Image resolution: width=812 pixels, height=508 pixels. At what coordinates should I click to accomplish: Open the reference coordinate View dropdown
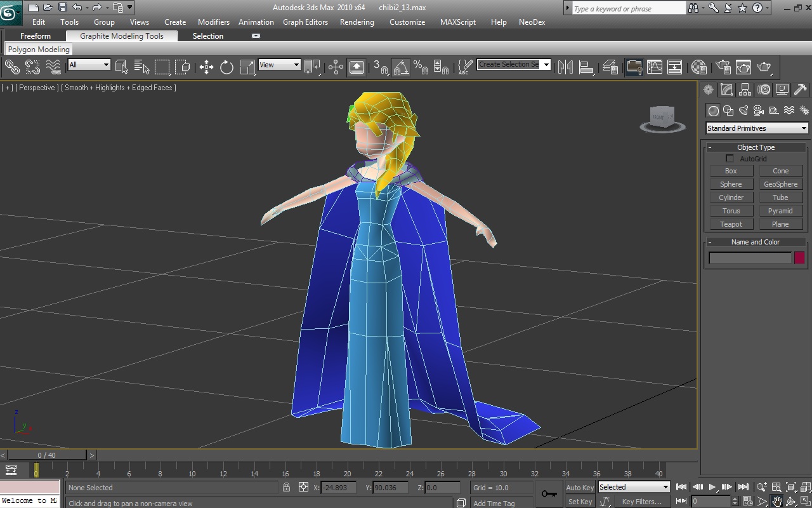[279, 65]
